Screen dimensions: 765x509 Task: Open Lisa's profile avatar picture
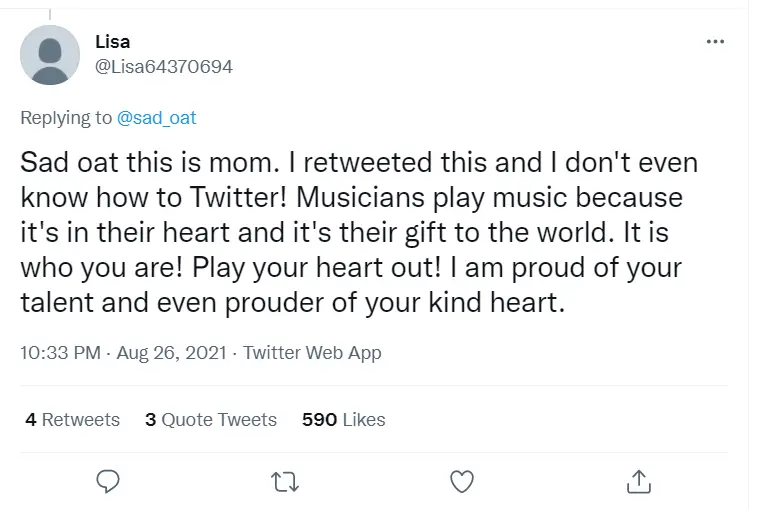click(x=50, y=55)
